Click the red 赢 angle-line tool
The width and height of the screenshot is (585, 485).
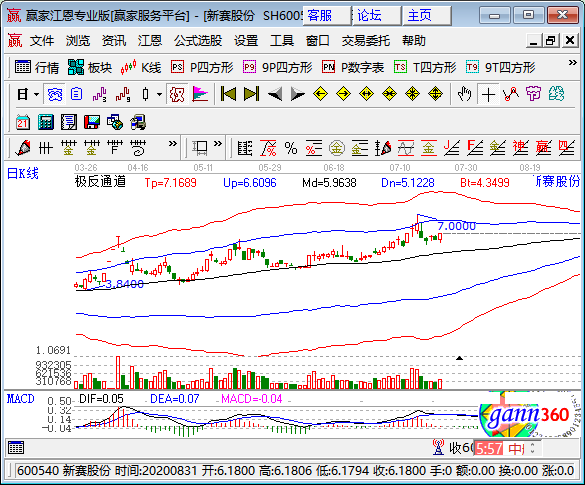coord(544,148)
